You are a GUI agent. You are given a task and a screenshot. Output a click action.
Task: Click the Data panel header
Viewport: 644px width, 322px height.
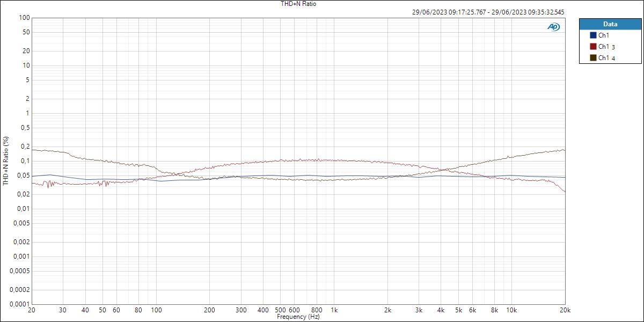pyautogui.click(x=611, y=24)
